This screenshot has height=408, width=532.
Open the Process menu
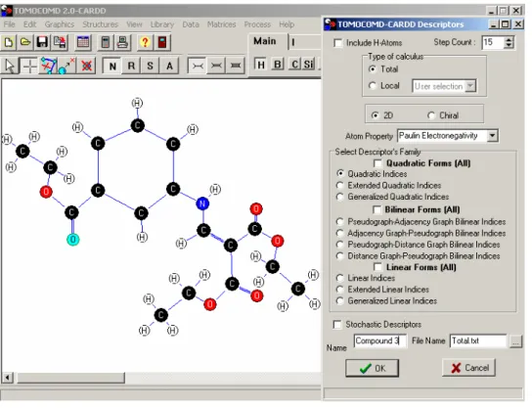click(257, 24)
